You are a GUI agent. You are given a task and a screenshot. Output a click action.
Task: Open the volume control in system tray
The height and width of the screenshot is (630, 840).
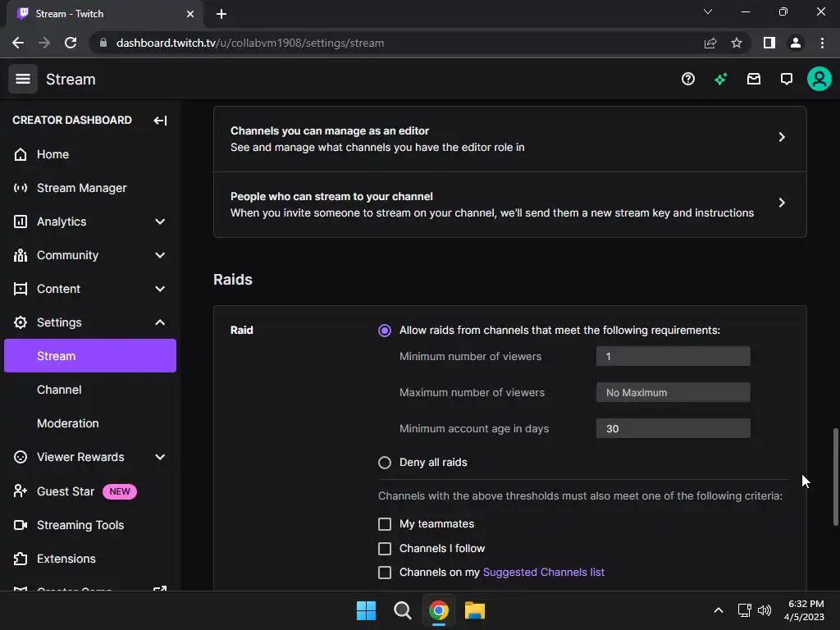[765, 610]
